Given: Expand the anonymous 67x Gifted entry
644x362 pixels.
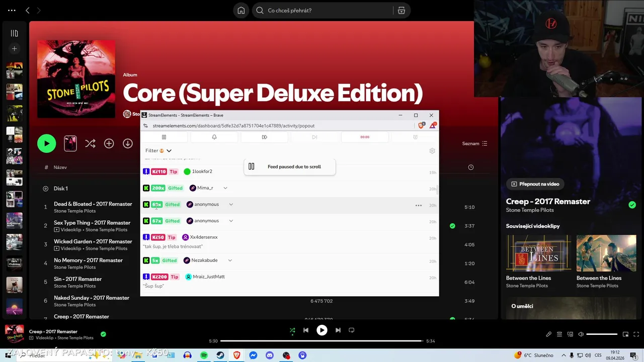Looking at the screenshot, I should tap(231, 221).
